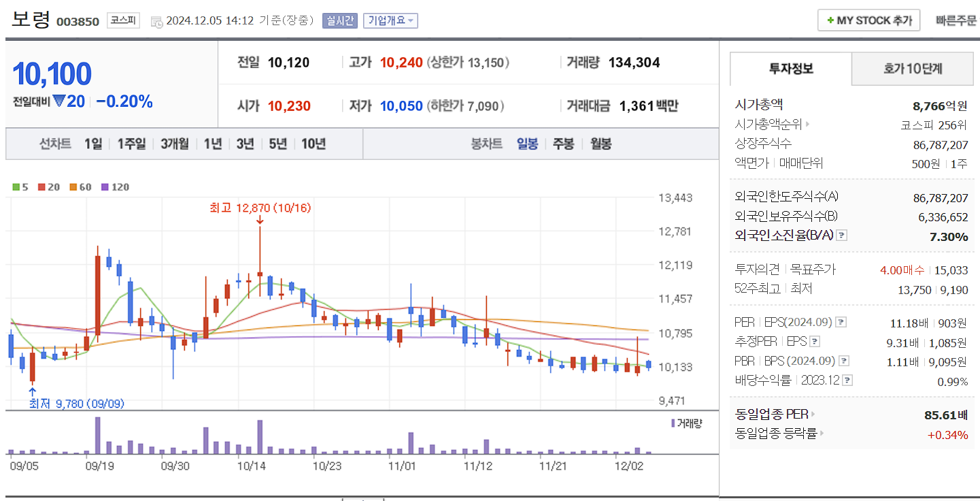
Task: Toggle the 주봉 weekly candle view
Action: click(x=562, y=144)
